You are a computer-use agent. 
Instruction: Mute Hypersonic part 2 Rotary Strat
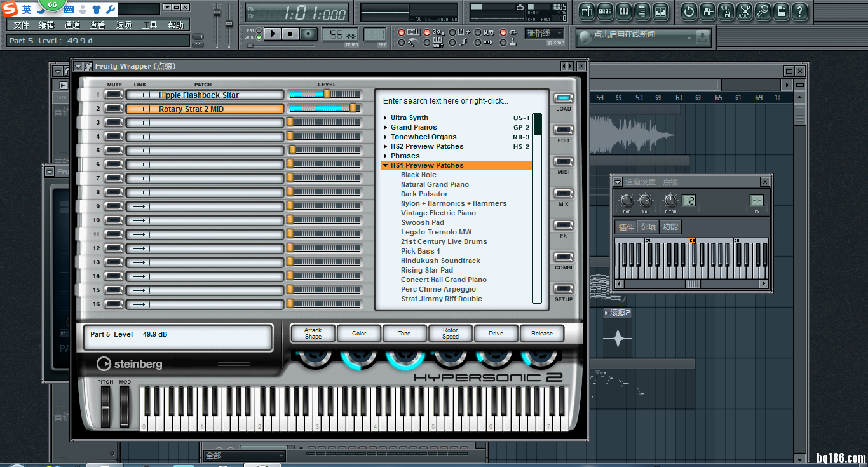click(114, 109)
